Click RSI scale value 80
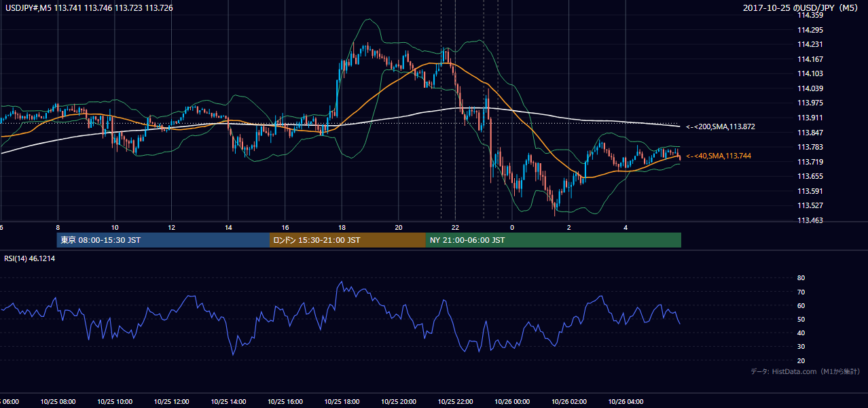This screenshot has height=408, width=868. click(801, 278)
